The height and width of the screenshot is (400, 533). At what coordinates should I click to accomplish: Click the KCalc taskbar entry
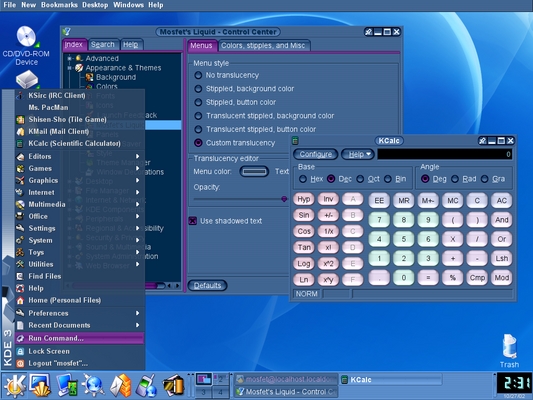pos(391,380)
